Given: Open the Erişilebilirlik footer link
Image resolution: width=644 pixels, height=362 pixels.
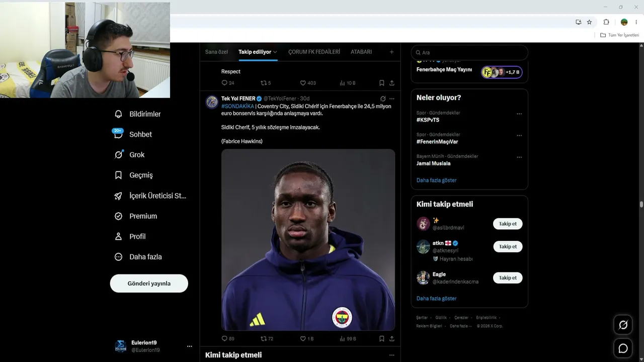Looking at the screenshot, I should click(x=487, y=318).
